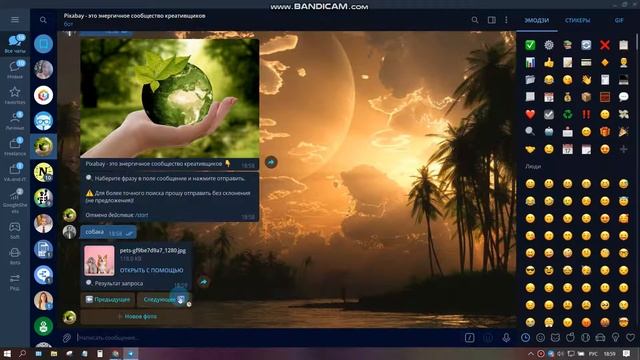Insert the green check mark emoji
Viewport: 640px width, 360px height.
530,45
